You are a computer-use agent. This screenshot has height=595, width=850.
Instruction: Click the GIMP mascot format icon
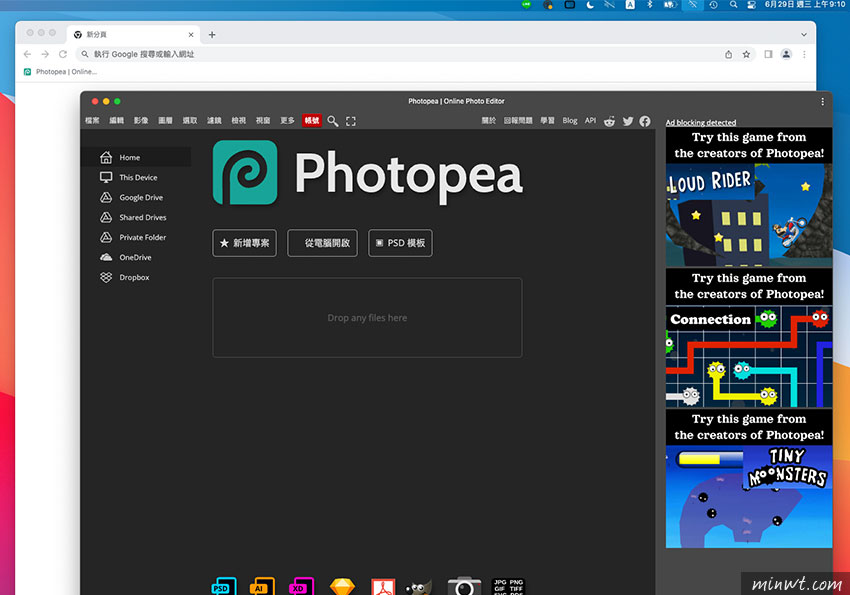[x=418, y=587]
